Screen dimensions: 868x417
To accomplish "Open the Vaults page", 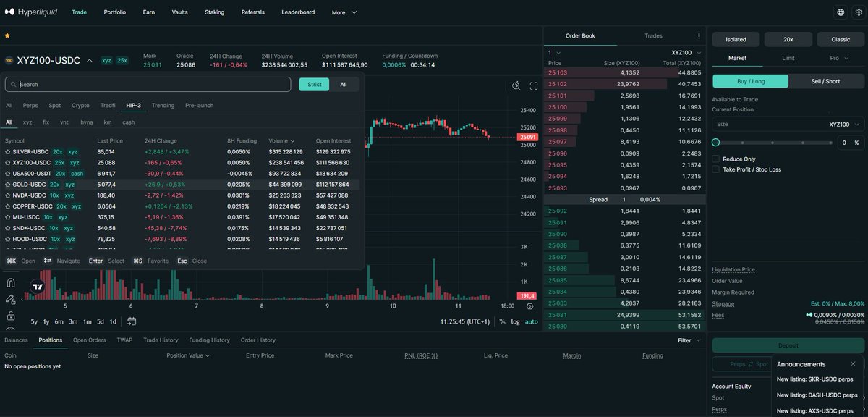I will coord(179,12).
